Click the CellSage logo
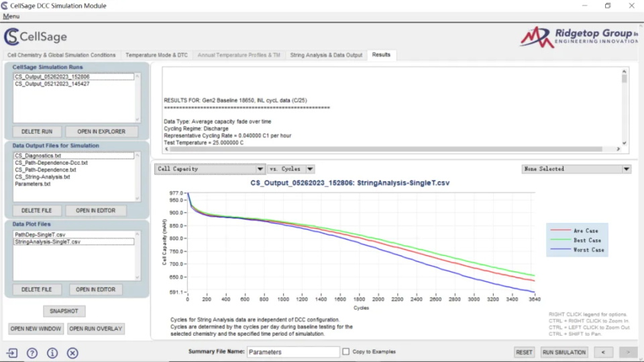Screen dimensions: 644x362 36,36
